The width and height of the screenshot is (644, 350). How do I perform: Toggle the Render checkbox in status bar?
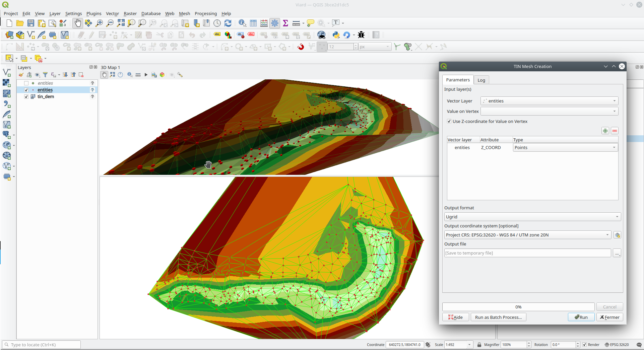point(585,345)
